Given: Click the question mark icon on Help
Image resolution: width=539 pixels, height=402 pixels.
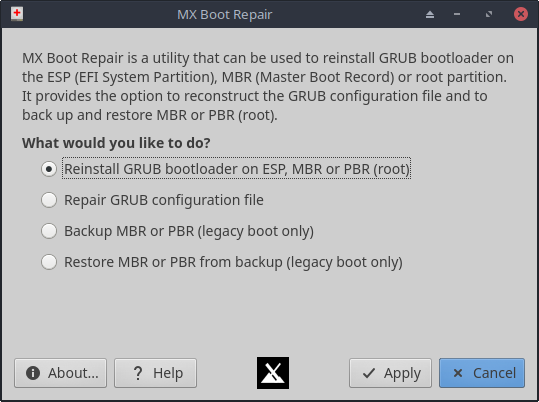Looking at the screenshot, I should coord(138,373).
